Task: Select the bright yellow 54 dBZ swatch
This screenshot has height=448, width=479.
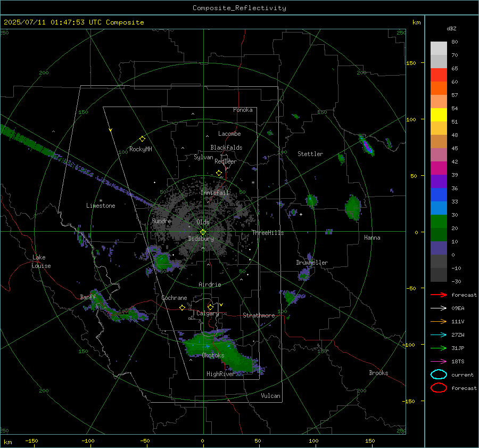Action: 439,115
